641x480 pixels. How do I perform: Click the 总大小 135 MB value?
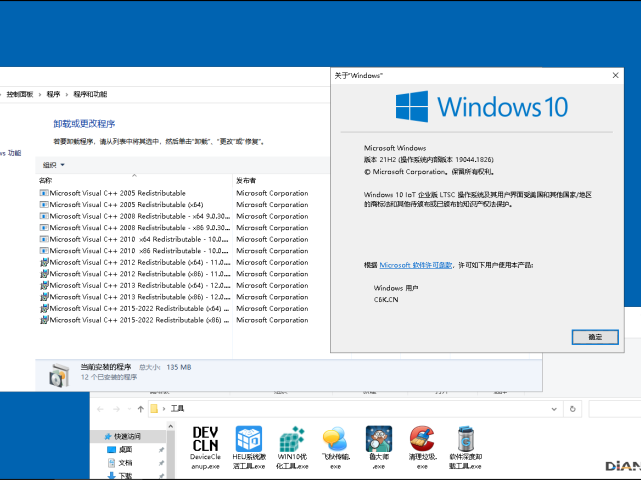point(179,367)
